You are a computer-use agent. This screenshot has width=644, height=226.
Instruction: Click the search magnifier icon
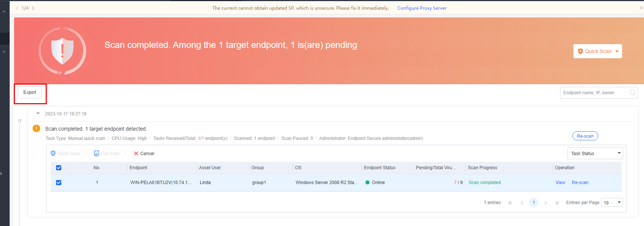[x=632, y=93]
